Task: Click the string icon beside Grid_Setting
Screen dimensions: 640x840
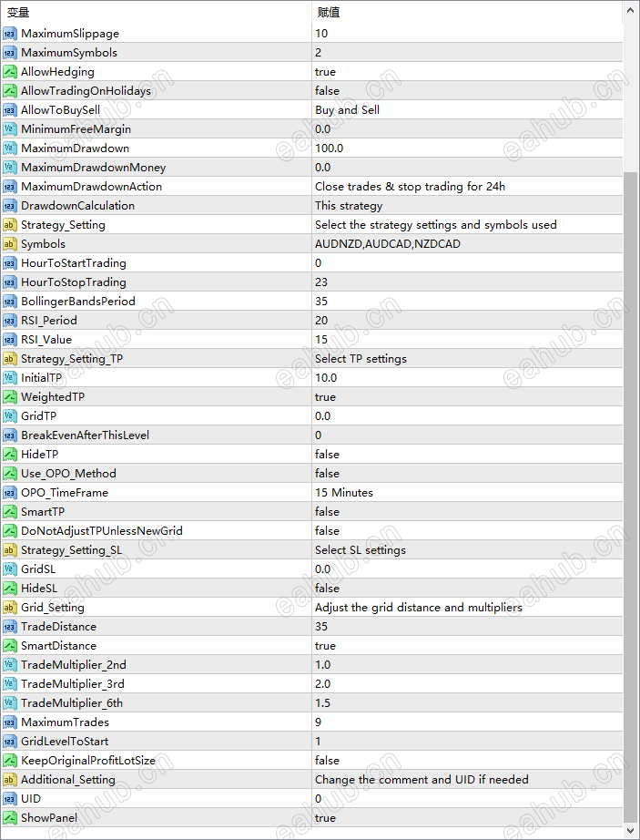Action: click(x=10, y=608)
